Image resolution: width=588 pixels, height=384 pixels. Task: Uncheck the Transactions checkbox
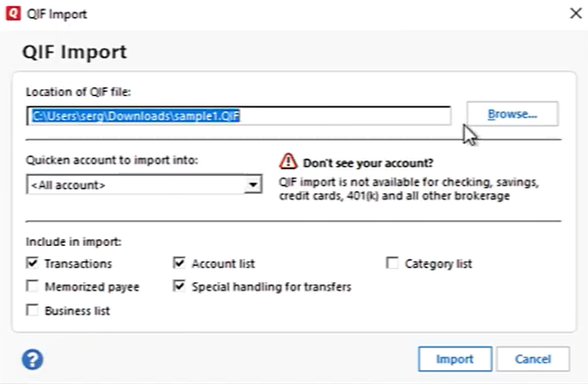33,263
